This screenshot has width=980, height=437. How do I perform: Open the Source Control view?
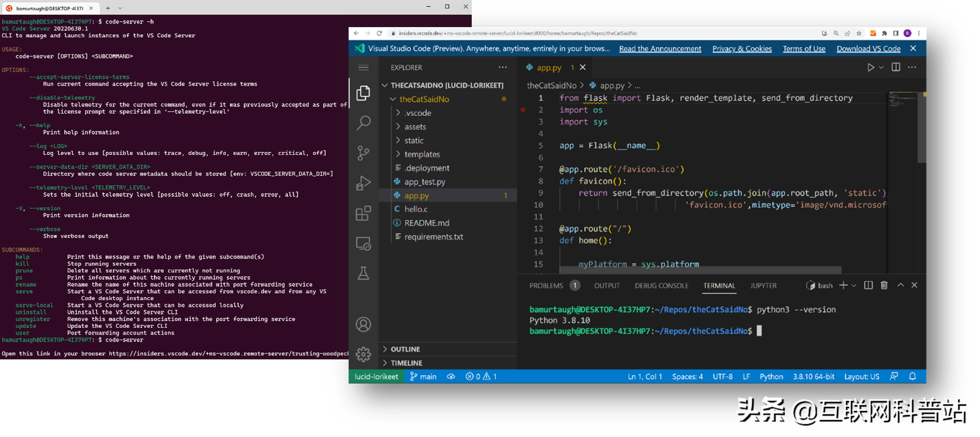coord(363,153)
